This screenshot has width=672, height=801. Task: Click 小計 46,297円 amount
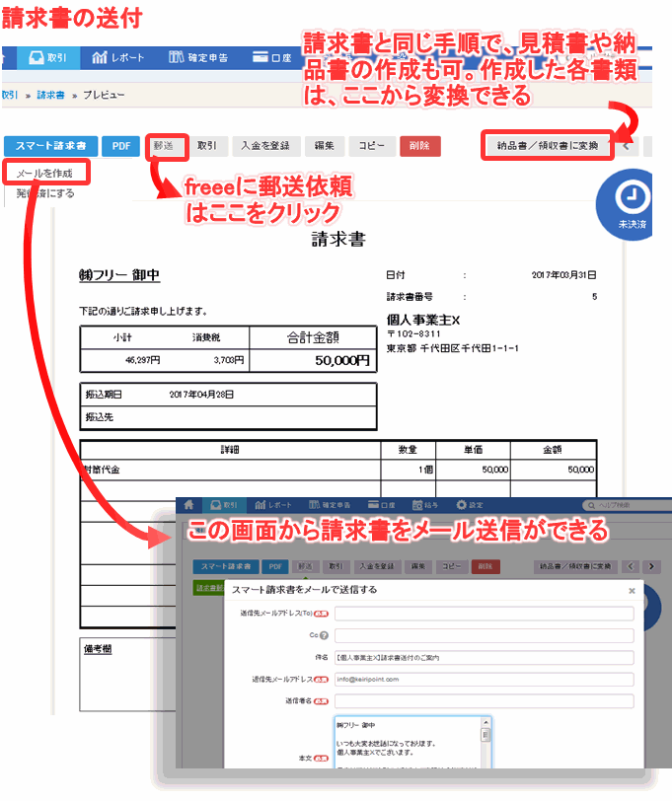click(142, 360)
